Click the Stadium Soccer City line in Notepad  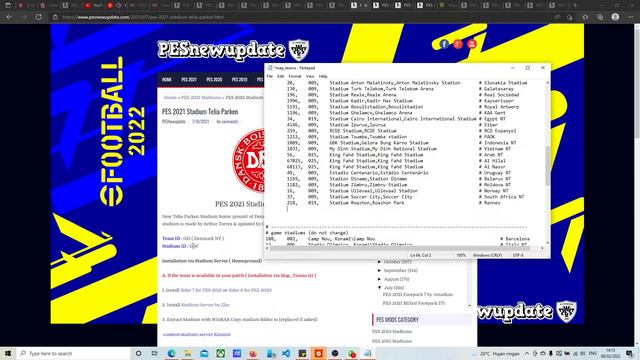(x=406, y=197)
